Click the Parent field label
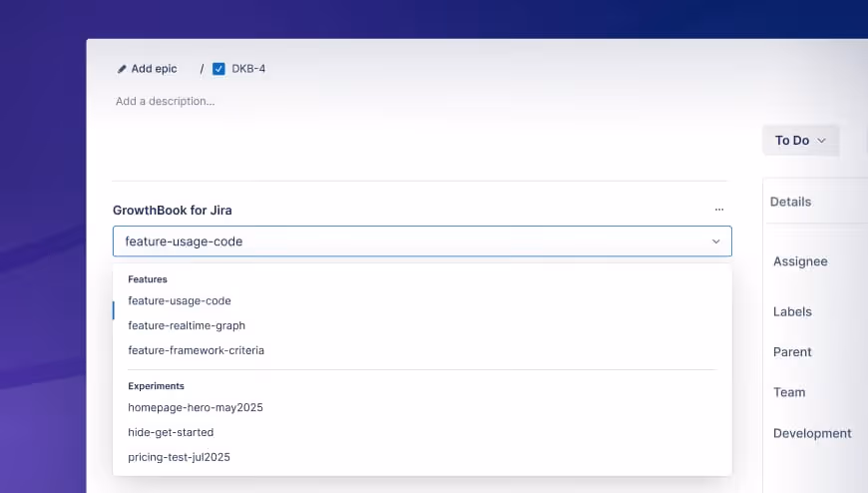The height and width of the screenshot is (493, 868). coord(792,351)
